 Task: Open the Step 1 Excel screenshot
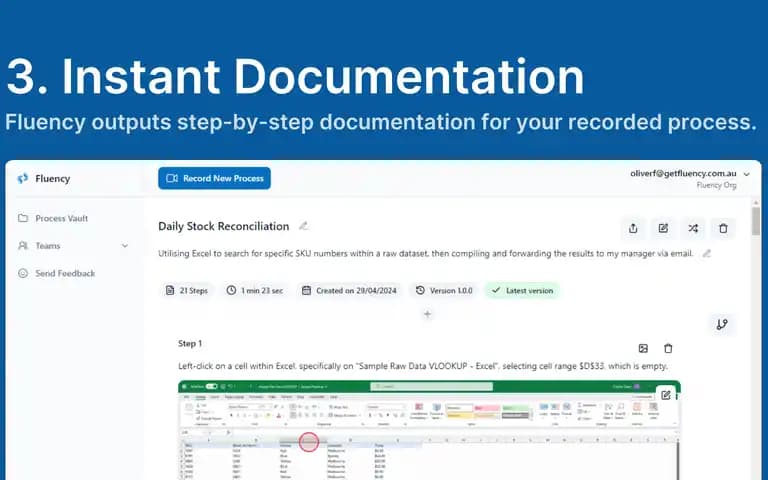pyautogui.click(x=429, y=430)
